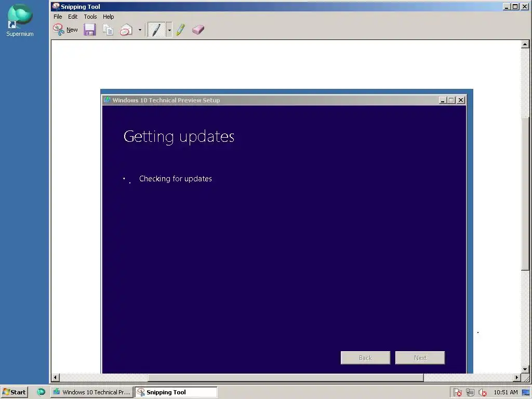Click the captured Setup window's minimize button
This screenshot has width=532, height=399.
pyautogui.click(x=443, y=100)
